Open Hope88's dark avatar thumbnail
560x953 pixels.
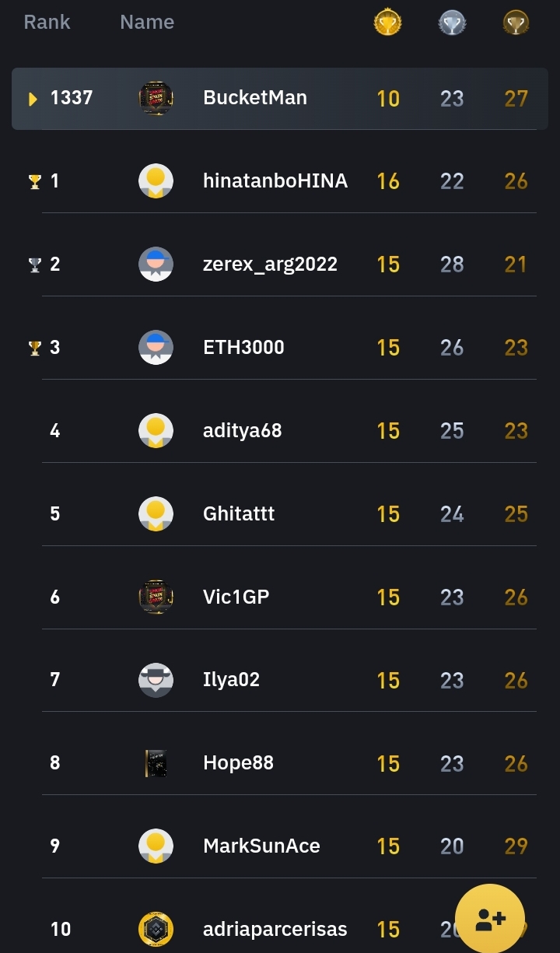click(156, 763)
